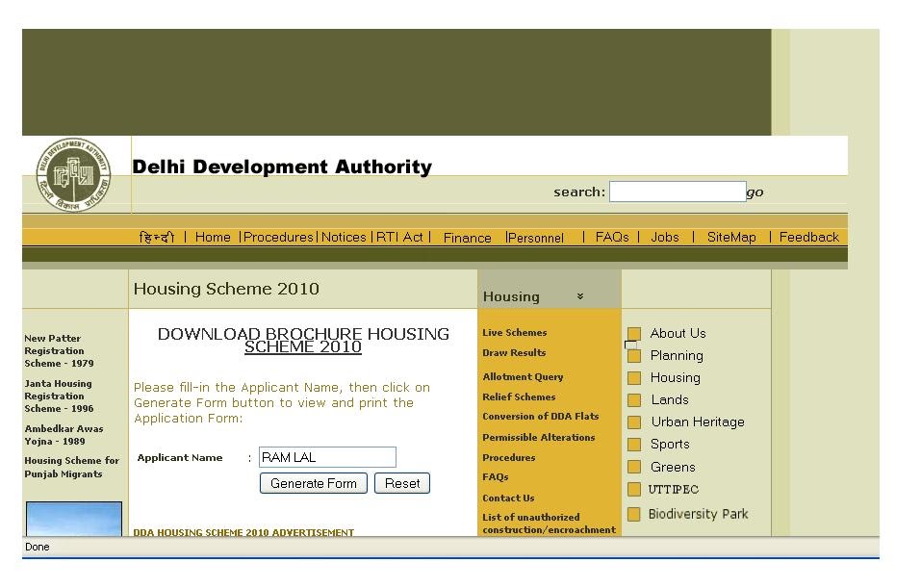
Task: Select the Sports icon
Action: coord(635,444)
